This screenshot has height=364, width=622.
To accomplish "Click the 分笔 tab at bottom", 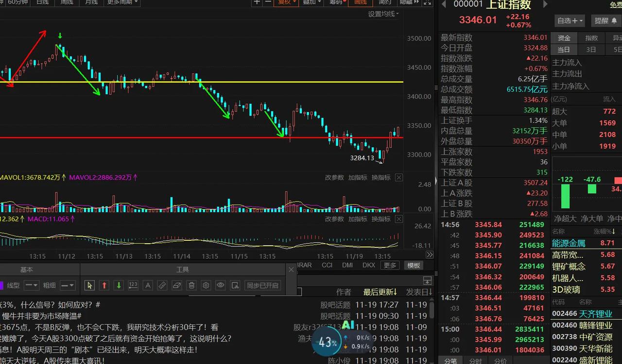I will point(450,361).
